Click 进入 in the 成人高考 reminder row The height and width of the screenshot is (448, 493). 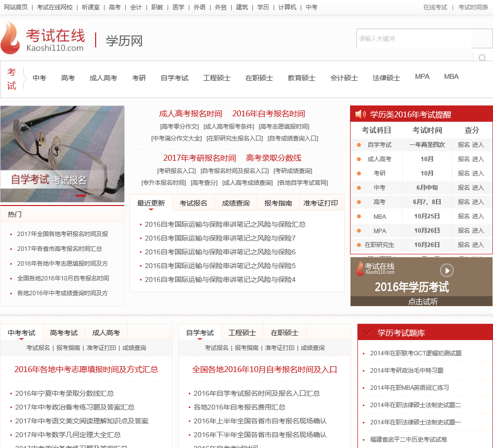point(478,159)
